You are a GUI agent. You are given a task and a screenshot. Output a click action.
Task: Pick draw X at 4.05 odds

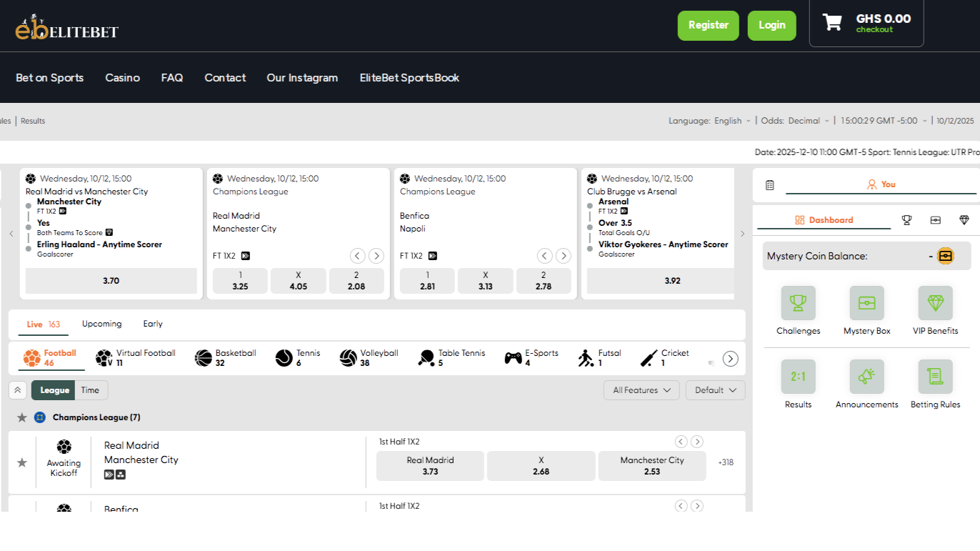pos(299,281)
